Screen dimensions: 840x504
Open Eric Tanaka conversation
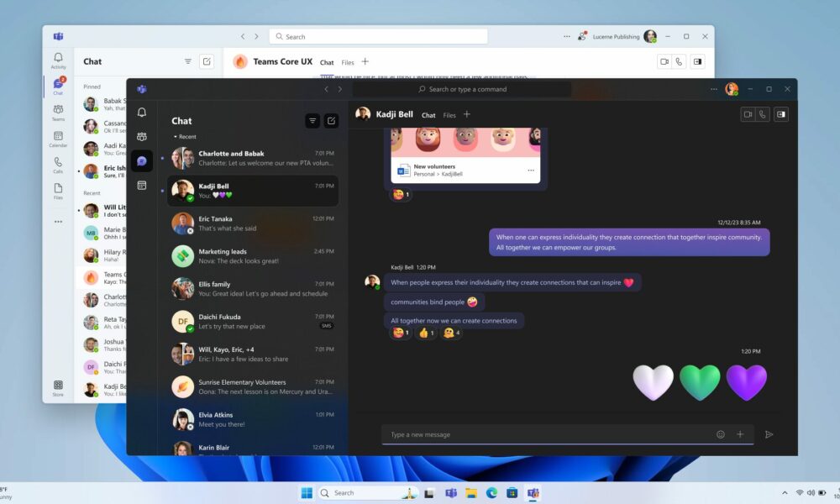click(x=253, y=223)
